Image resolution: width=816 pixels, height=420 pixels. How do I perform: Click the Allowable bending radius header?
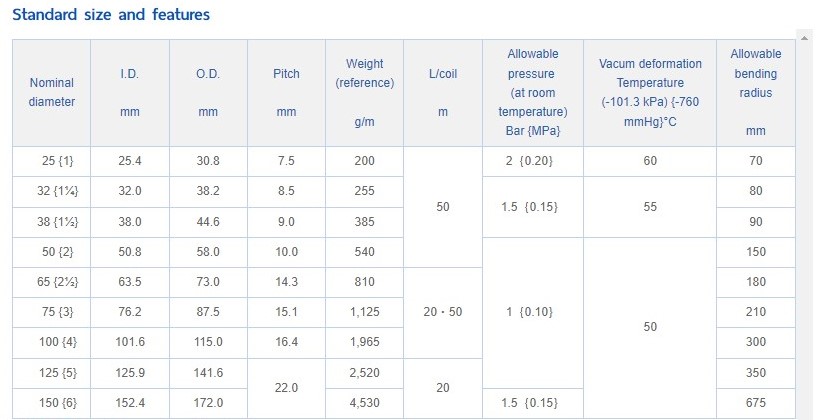point(756,93)
